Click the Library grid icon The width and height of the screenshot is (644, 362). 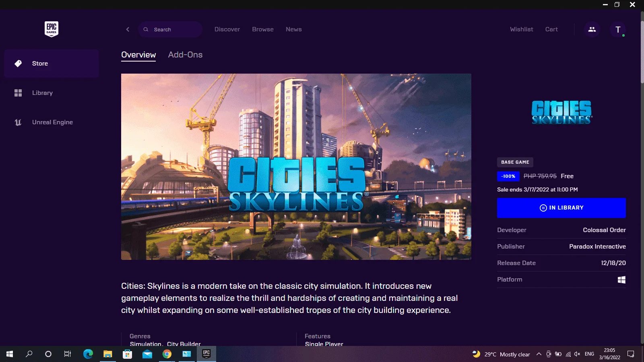coord(18,93)
